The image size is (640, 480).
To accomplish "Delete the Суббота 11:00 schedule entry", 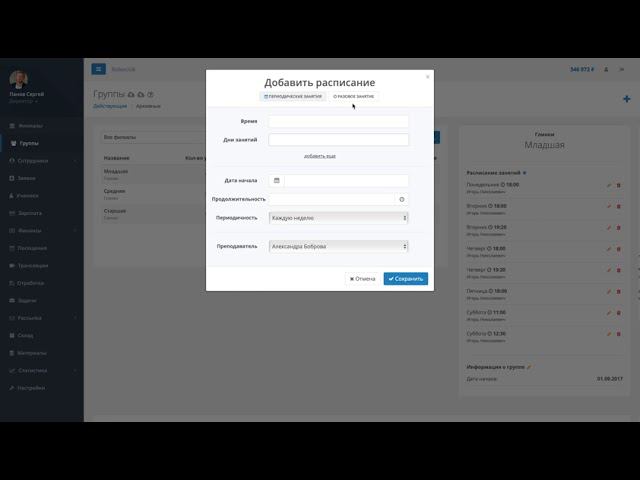I will coord(618,313).
